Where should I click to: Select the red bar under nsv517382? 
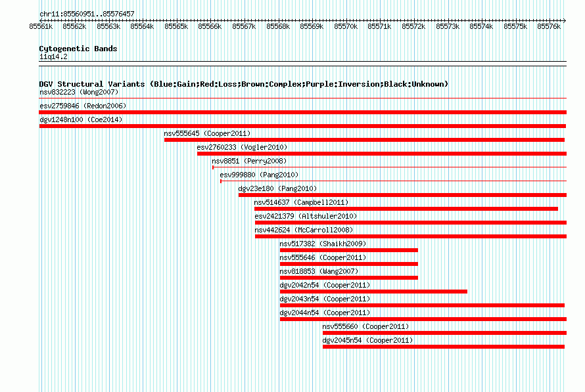(349, 250)
